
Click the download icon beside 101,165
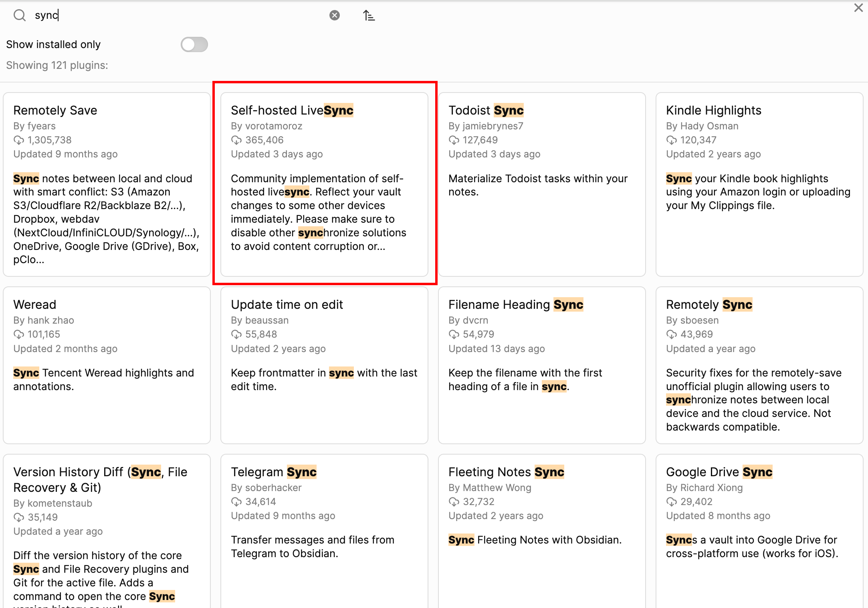point(18,334)
